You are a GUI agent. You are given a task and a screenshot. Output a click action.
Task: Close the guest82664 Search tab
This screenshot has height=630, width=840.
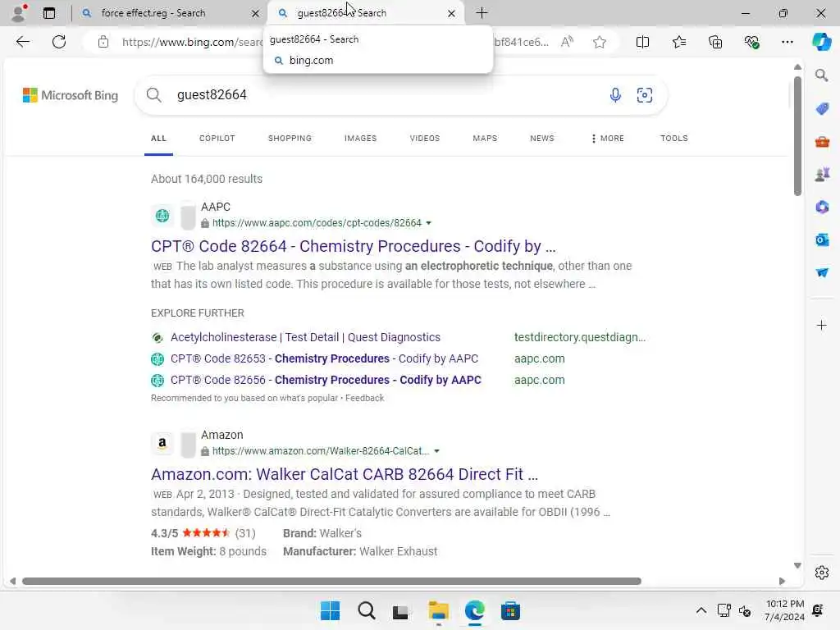click(x=451, y=13)
